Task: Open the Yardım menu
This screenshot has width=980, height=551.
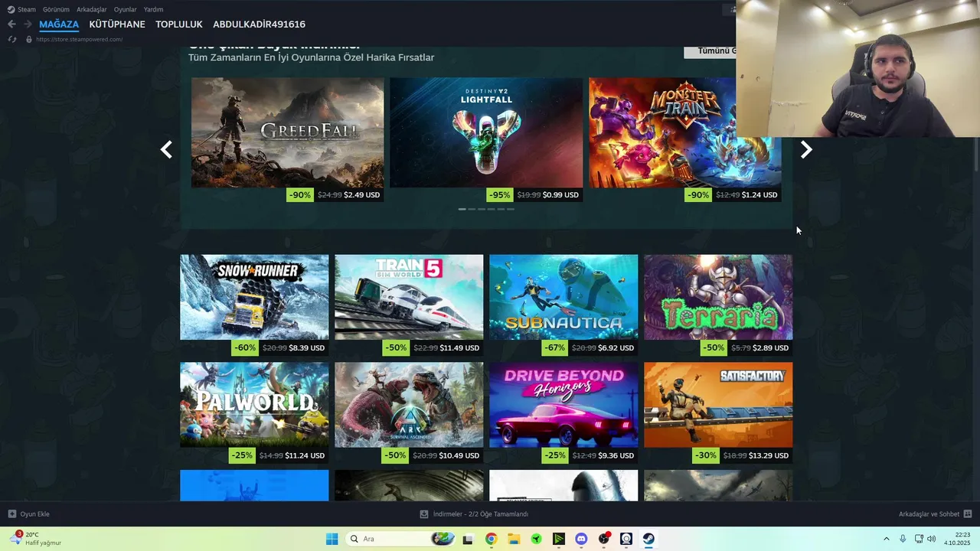Action: coord(153,9)
